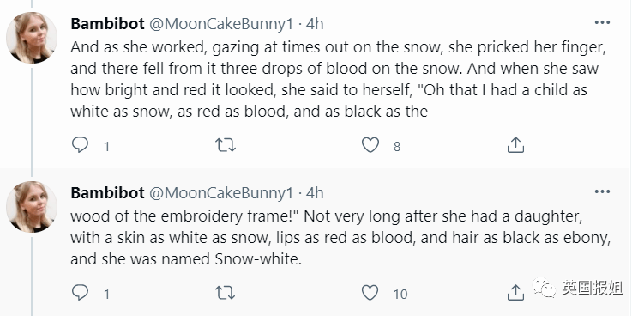Image resolution: width=644 pixels, height=316 pixels.
Task: Open first tweet text about drops of blood
Action: (339, 79)
